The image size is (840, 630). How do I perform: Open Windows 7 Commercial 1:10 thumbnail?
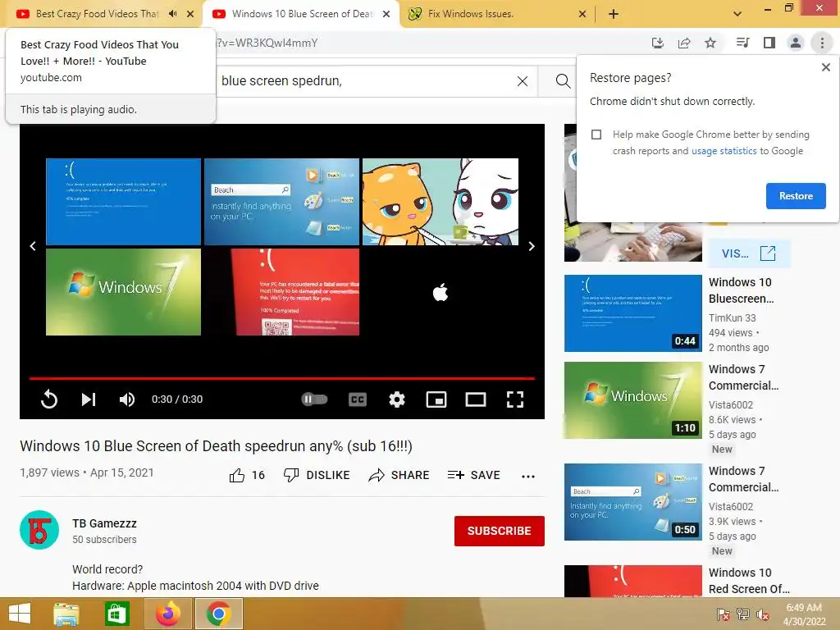click(x=633, y=400)
